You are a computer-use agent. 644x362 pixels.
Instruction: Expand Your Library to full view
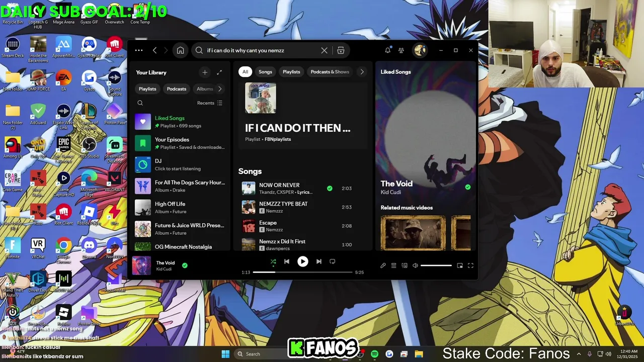[219, 72]
